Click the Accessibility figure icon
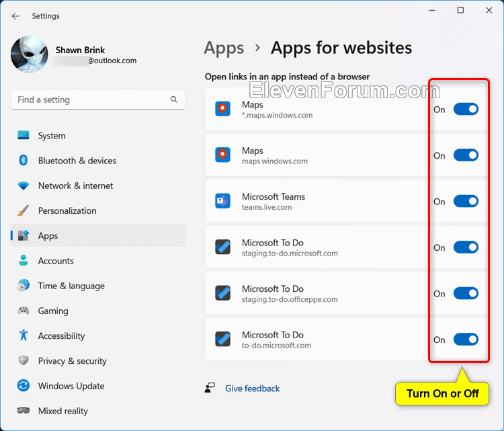The height and width of the screenshot is (431, 504). (23, 335)
